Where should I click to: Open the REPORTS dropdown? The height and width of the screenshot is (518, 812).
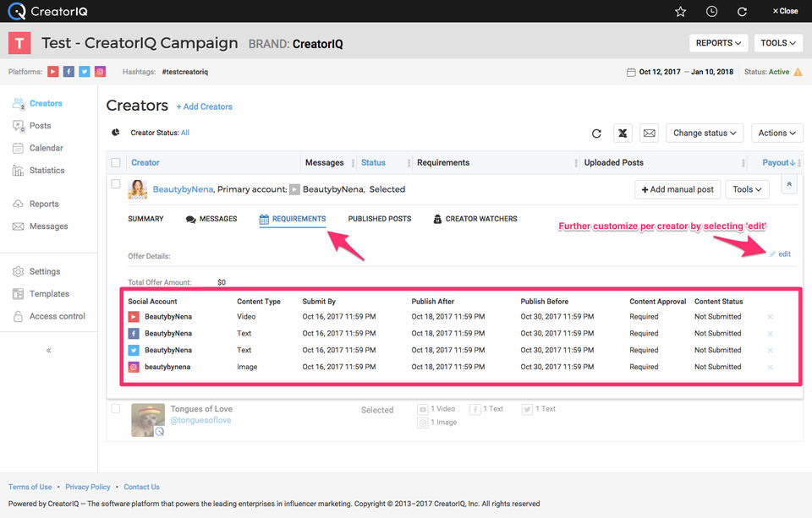pyautogui.click(x=718, y=43)
